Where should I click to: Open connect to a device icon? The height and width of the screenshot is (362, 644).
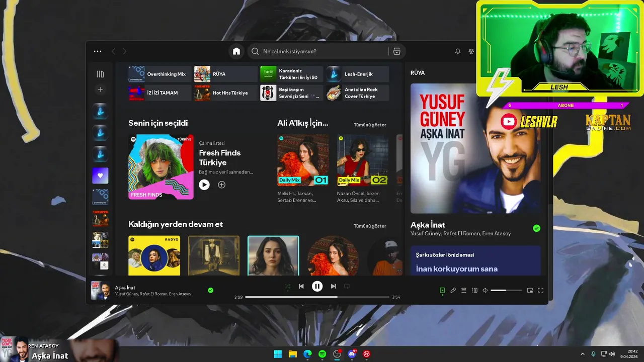474,290
